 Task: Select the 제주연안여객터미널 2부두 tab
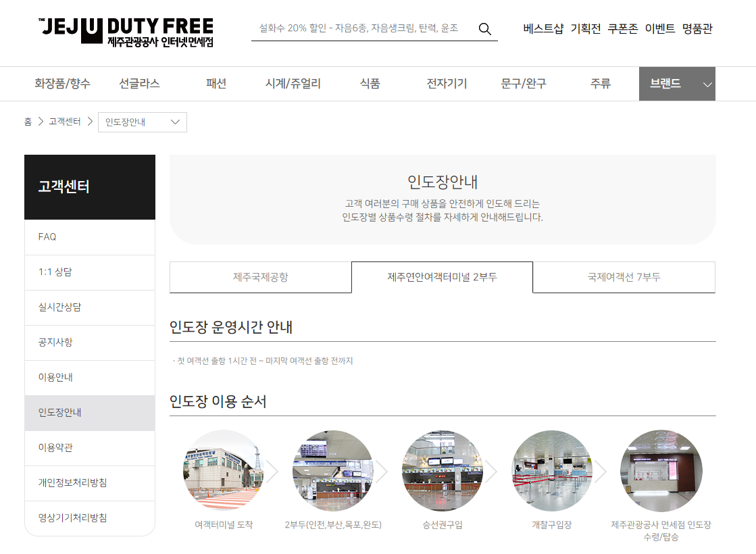(442, 277)
